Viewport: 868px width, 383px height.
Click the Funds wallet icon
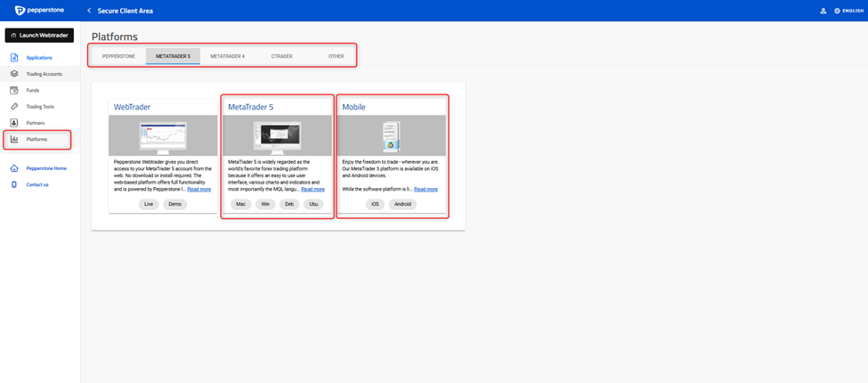[x=14, y=90]
